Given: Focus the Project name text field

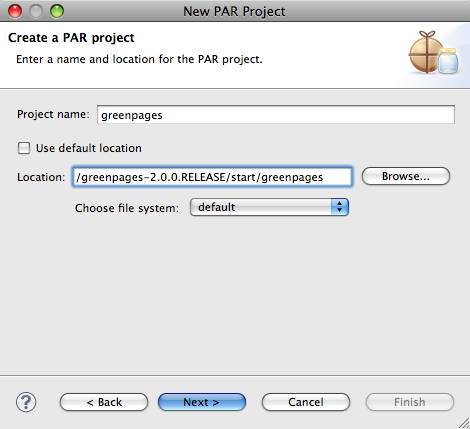Looking at the screenshot, I should point(276,115).
